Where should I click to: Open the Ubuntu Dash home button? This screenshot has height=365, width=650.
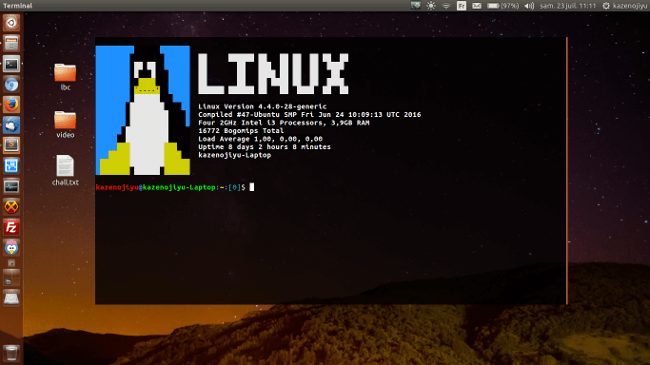point(11,23)
